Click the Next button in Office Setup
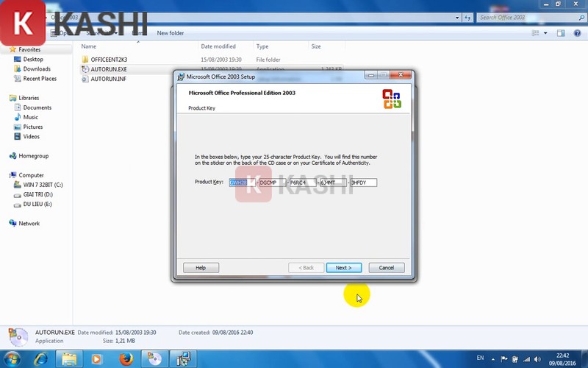Screen dimensions: 588x368 coord(343,268)
